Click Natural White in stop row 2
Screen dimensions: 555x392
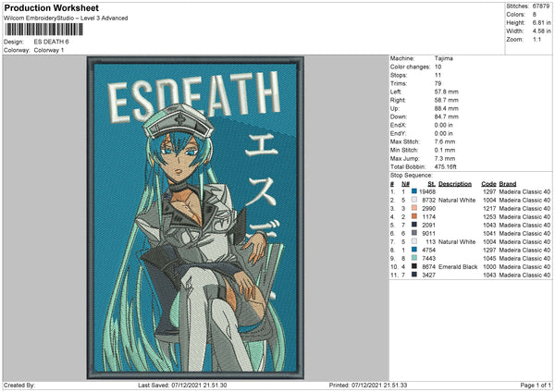pyautogui.click(x=457, y=200)
